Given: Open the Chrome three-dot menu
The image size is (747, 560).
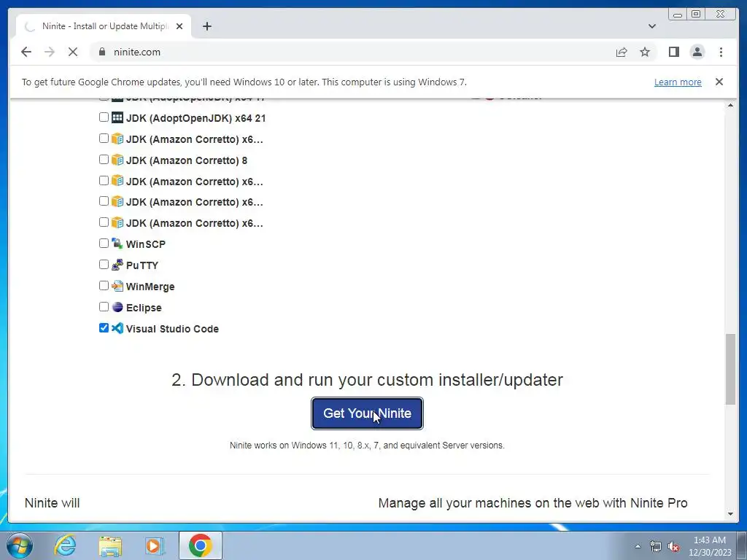Looking at the screenshot, I should point(721,52).
